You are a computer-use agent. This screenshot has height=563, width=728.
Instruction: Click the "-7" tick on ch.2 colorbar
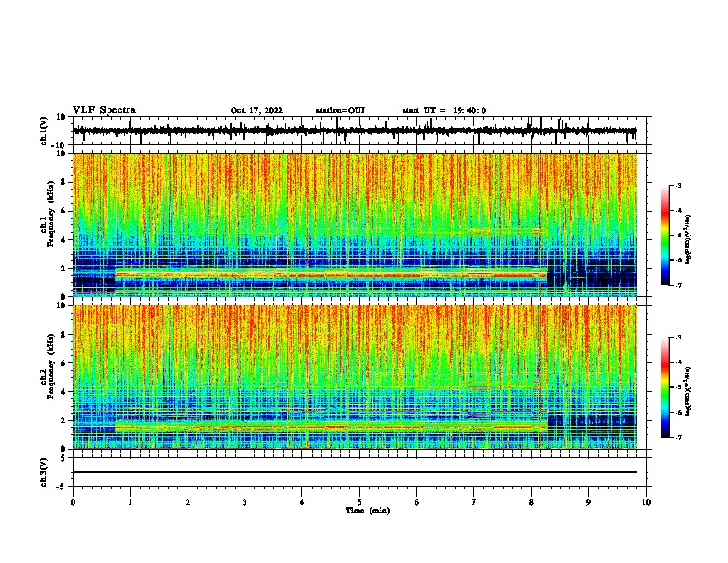[x=677, y=437]
